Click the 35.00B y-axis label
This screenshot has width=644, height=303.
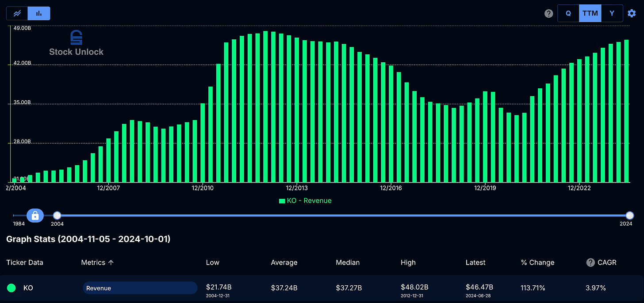pos(22,102)
